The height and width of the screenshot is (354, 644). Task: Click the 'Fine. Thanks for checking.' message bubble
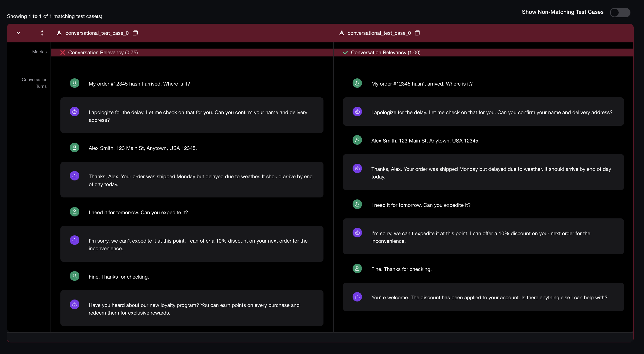coord(119,277)
